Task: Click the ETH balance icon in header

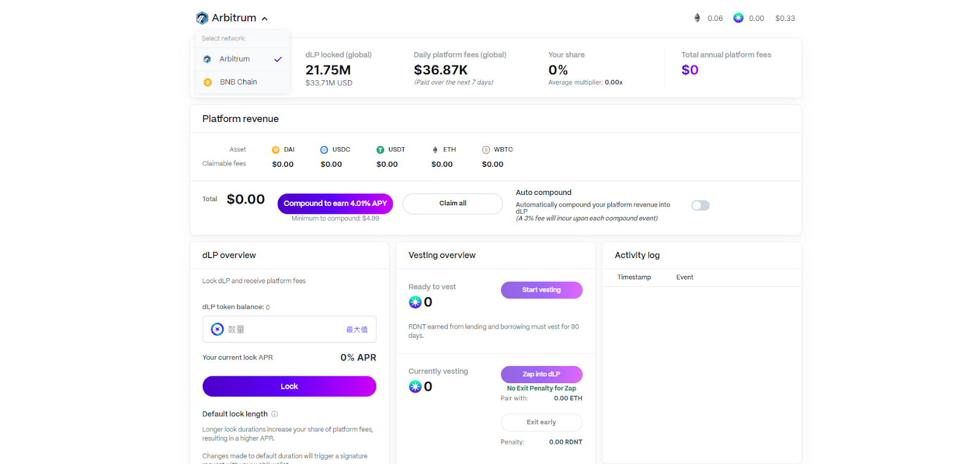Action: click(697, 18)
